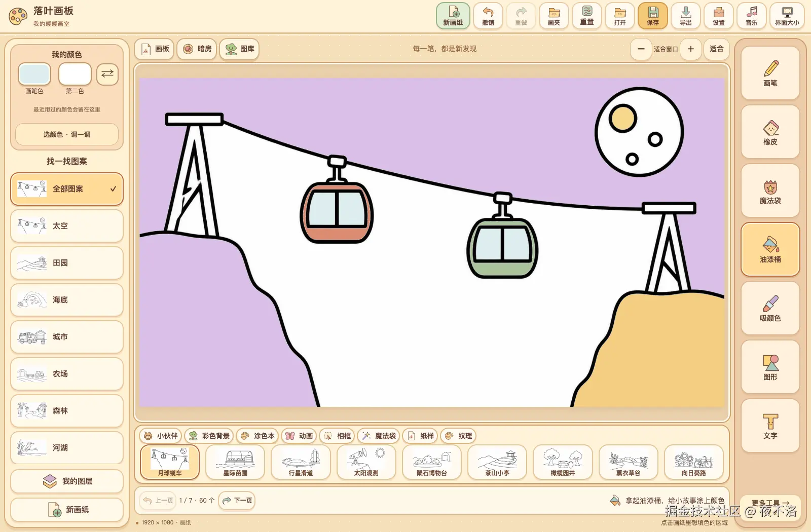
Task: Select the 田园 pattern category
Action: [67, 263]
